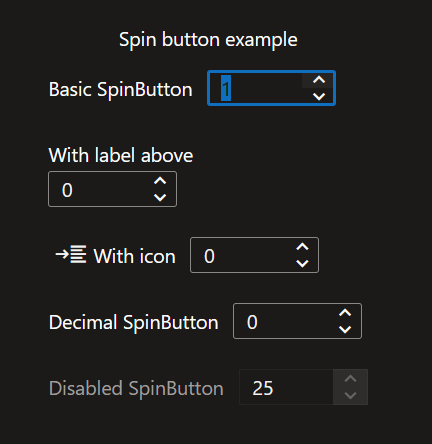Decrease the With icon spin value

point(302,263)
